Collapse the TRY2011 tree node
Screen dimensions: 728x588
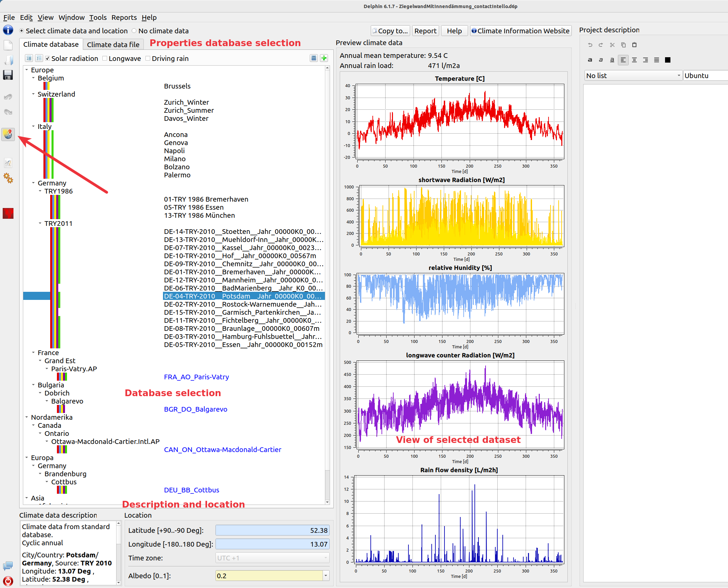(40, 223)
